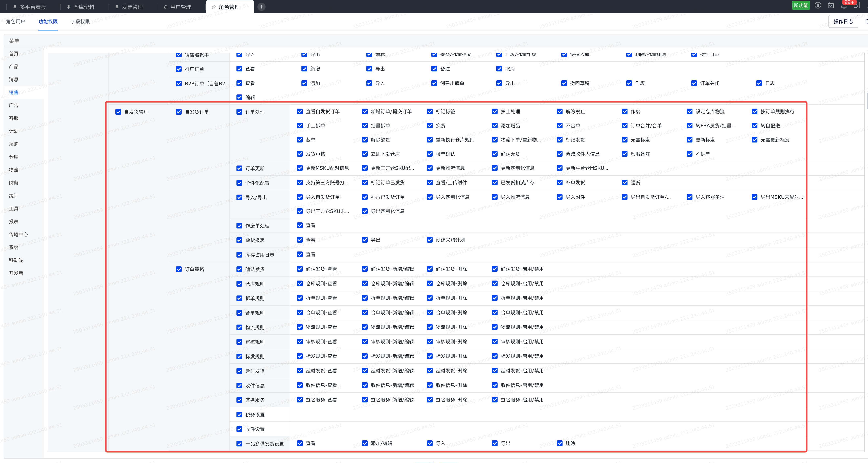Screen dimensions: 868x463
Task: Uncheck the 订单策略 checkbox
Action: coord(179,269)
